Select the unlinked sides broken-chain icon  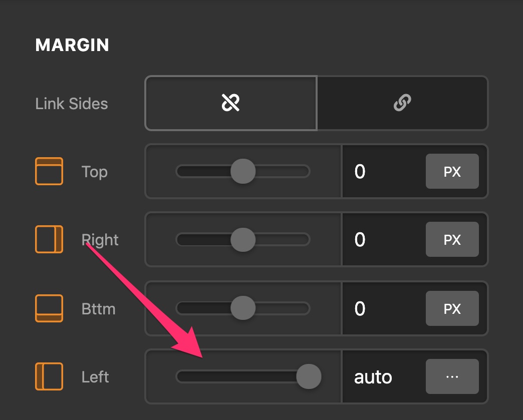(x=231, y=103)
